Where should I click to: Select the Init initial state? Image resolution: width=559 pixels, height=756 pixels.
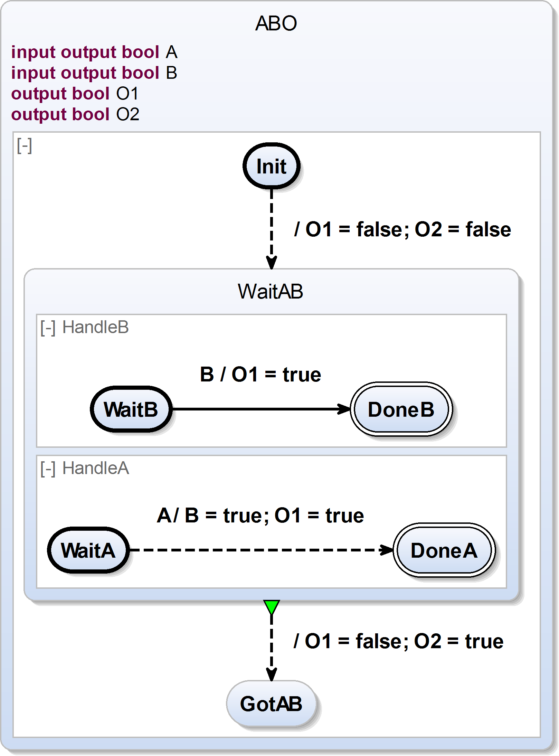[271, 166]
